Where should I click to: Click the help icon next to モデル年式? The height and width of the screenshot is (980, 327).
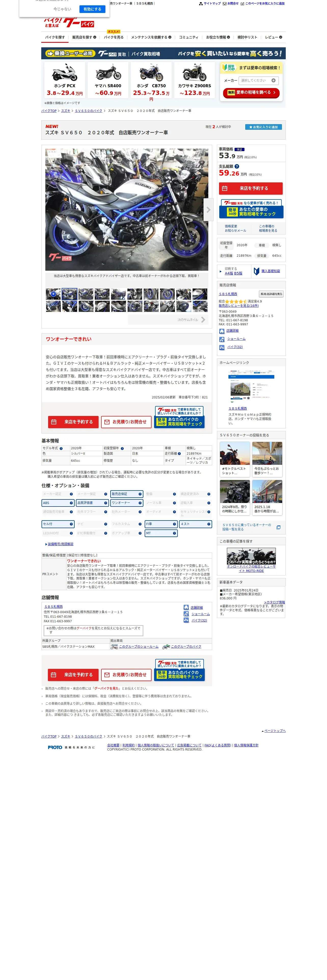pos(61,449)
